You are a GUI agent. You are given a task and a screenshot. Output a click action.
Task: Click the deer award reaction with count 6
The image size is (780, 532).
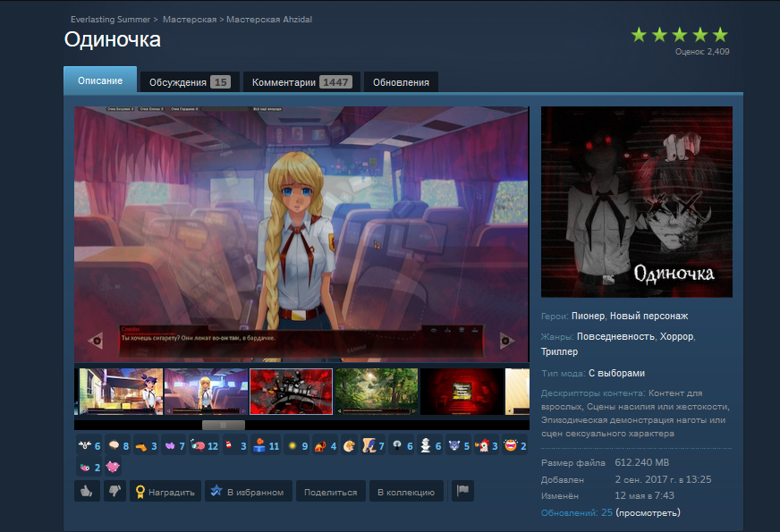pyautogui.click(x=89, y=445)
